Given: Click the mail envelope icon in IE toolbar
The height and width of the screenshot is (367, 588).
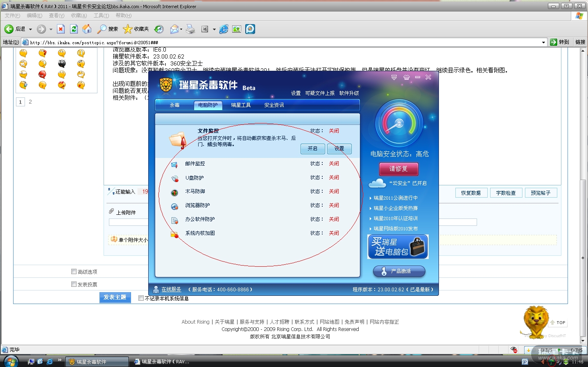Looking at the screenshot, I should (174, 29).
